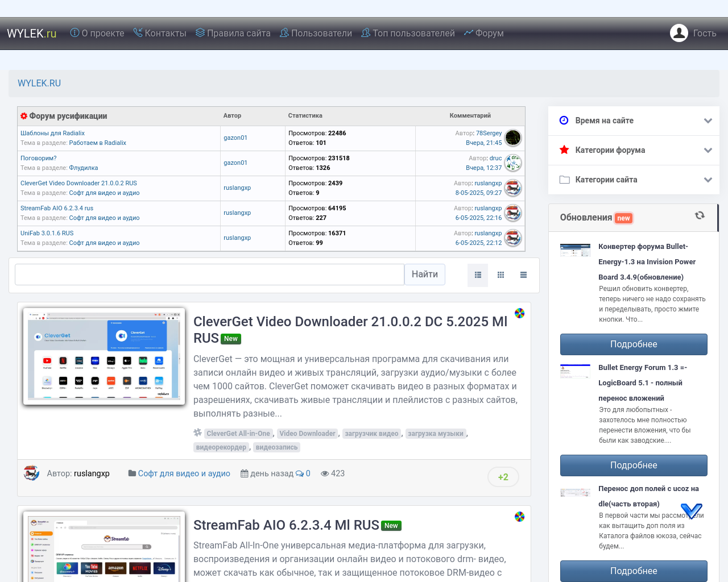This screenshot has width=728, height=582.
Task: Click the colorful wheel icon on CleverGet article
Action: (x=519, y=313)
